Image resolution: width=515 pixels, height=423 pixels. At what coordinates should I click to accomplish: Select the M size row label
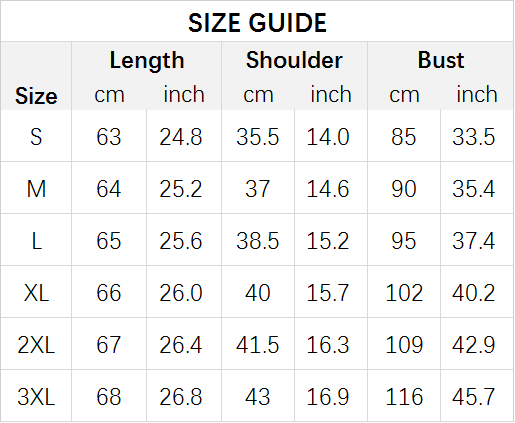tap(36, 189)
